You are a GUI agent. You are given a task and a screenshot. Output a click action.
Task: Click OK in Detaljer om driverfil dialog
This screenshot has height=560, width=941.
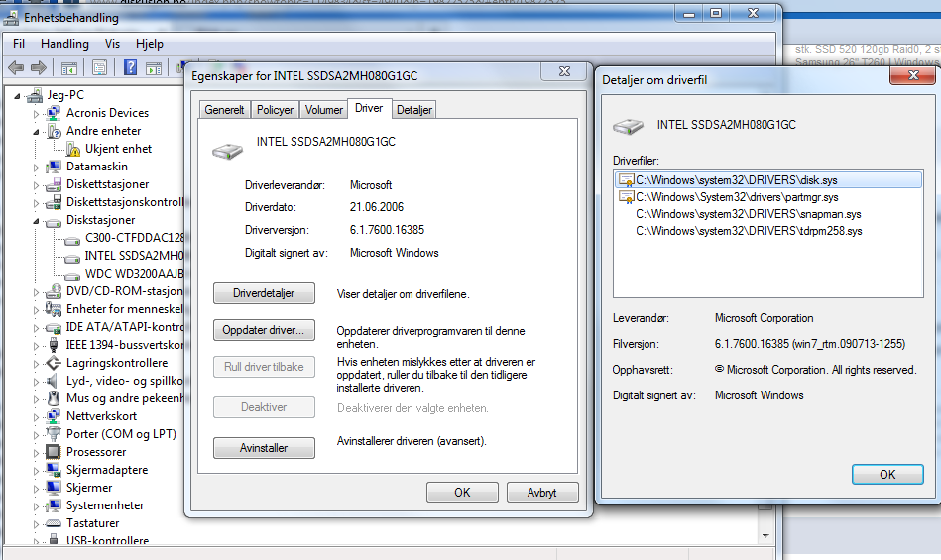pos(887,474)
